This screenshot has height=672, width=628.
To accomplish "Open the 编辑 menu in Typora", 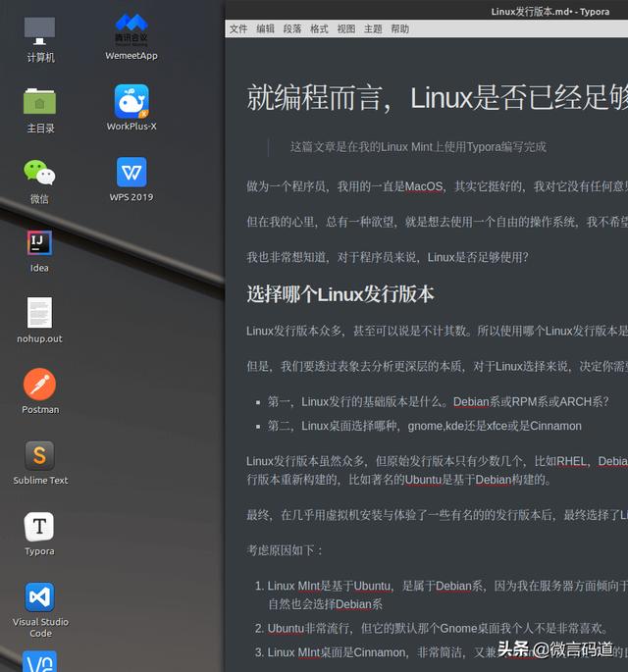I will [265, 28].
